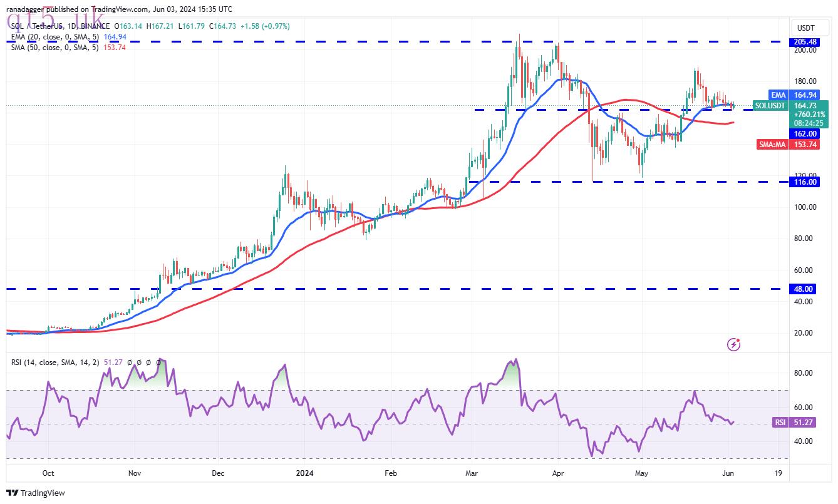The height and width of the screenshot is (504, 838).
Task: Click the purple lightning event marker icon
Action: pyautogui.click(x=734, y=344)
